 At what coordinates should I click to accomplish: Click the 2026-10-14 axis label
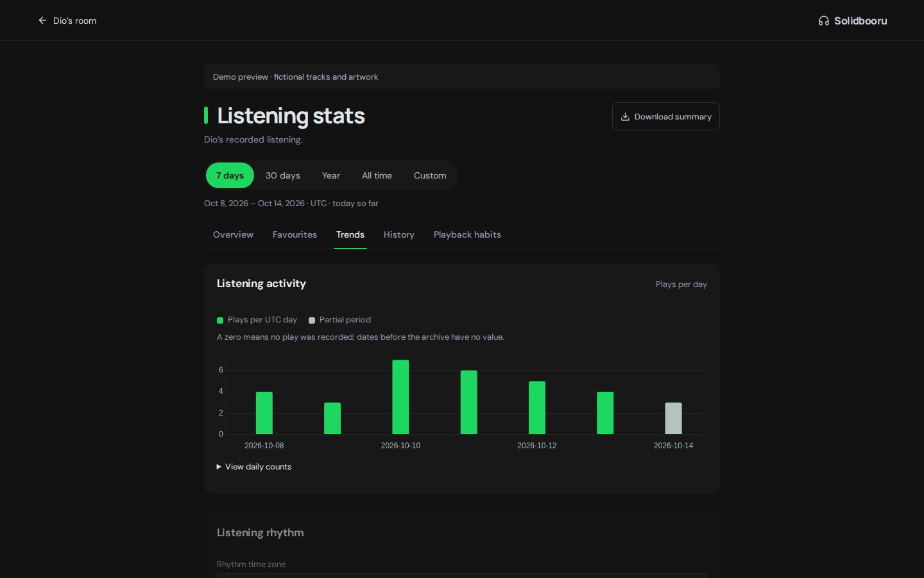coord(673,446)
